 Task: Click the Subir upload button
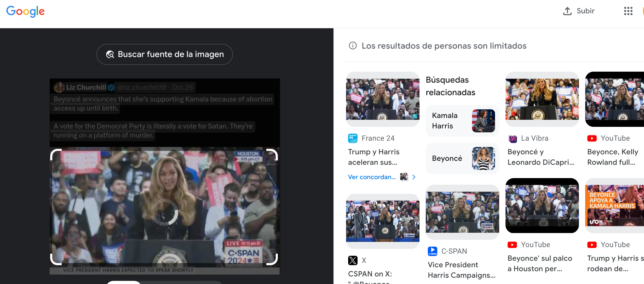[x=579, y=11]
